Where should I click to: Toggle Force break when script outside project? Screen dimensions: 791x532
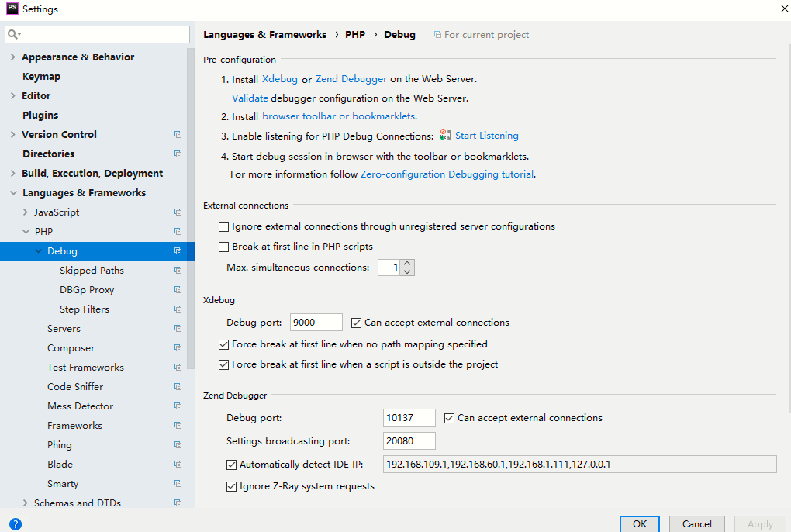click(x=223, y=364)
